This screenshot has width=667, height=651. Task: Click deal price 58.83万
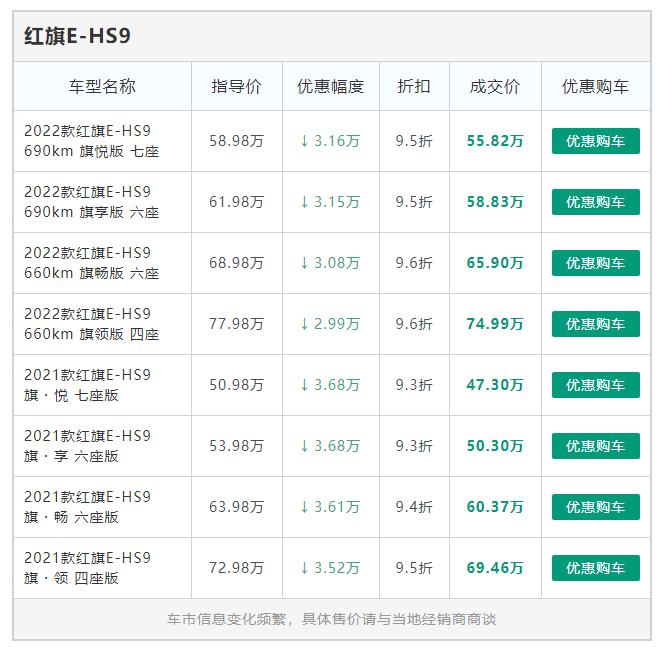tap(495, 202)
